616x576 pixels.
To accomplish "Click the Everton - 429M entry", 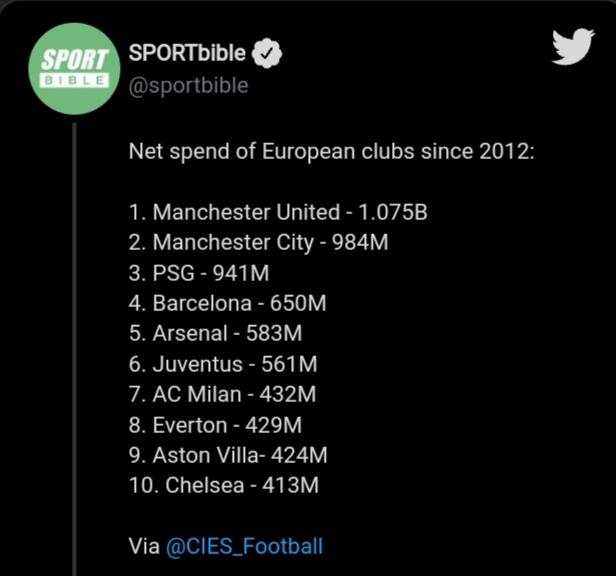I will pyautogui.click(x=214, y=425).
